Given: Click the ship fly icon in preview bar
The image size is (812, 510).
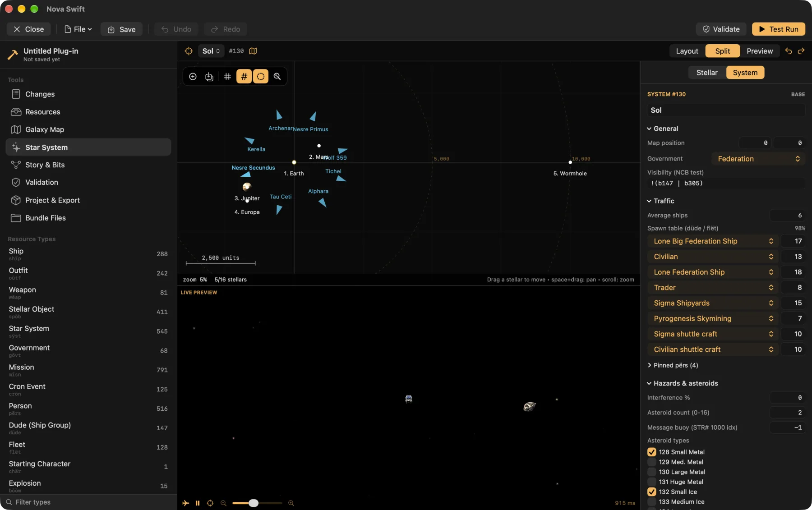Looking at the screenshot, I should click(x=185, y=503).
